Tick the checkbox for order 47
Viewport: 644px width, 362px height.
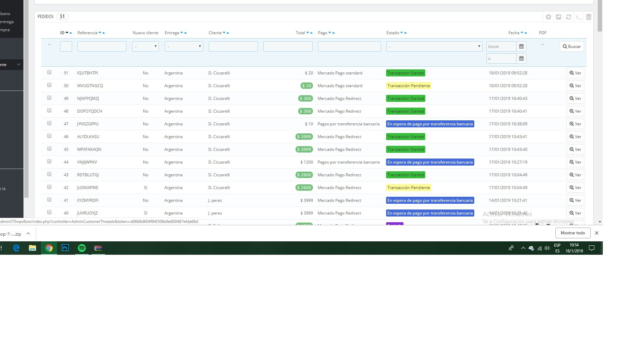coord(49,123)
